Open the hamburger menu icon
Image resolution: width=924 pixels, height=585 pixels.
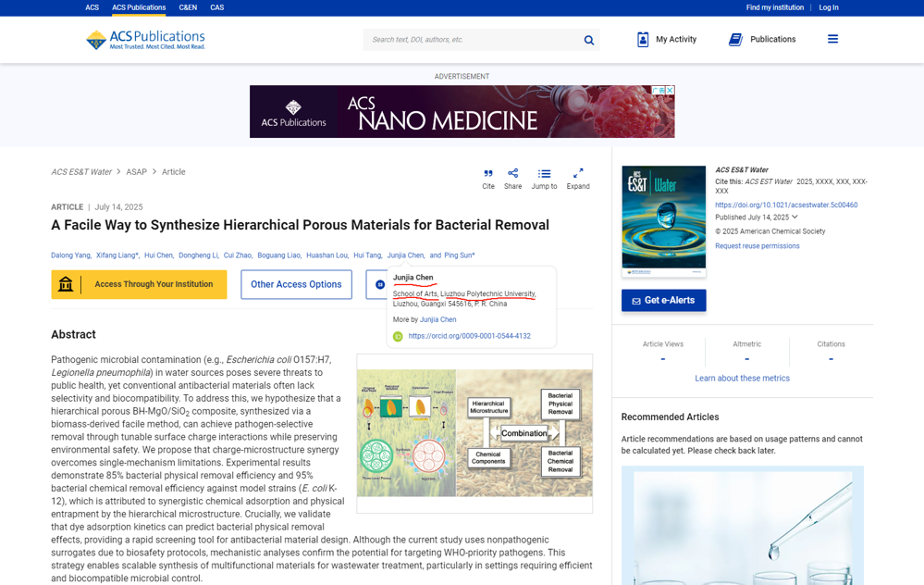pos(832,39)
